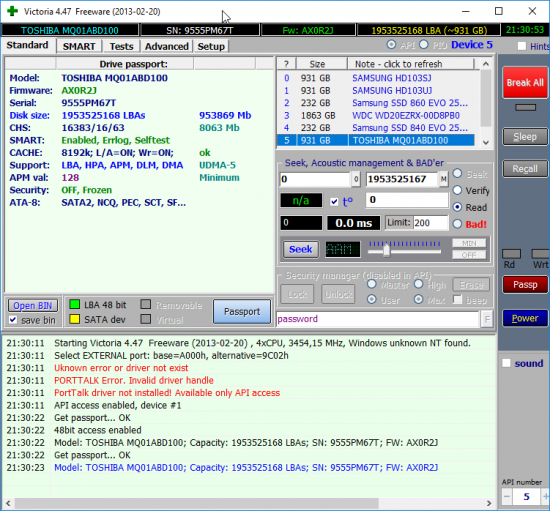Click Note - click to refresh header
This screenshot has height=511, width=550.
click(x=410, y=64)
